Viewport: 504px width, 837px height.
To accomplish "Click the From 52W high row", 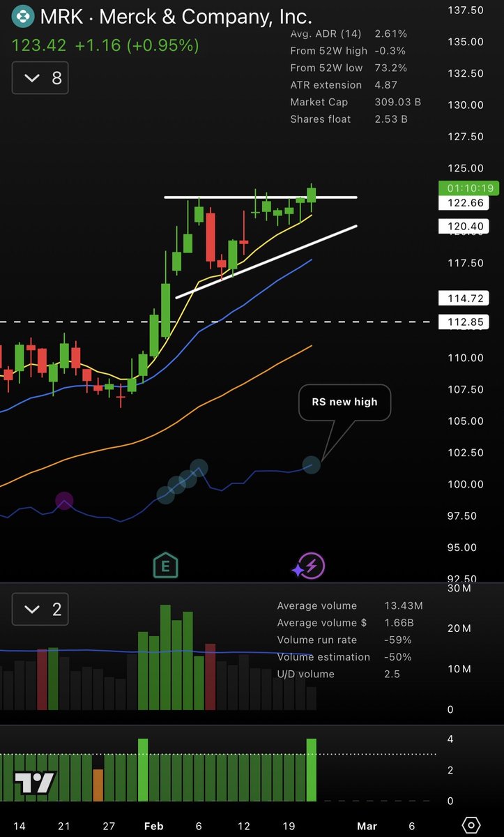I will (x=349, y=51).
